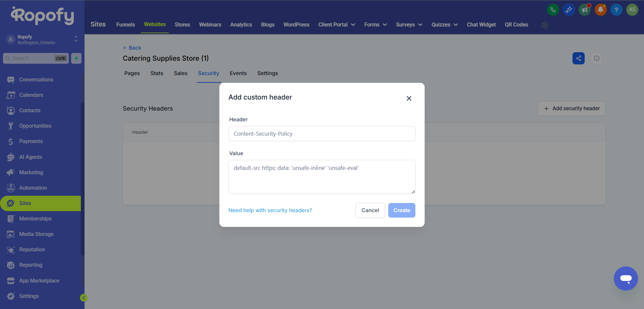Collapse the left sidebar with arrow
The height and width of the screenshot is (309, 644).
(x=84, y=298)
